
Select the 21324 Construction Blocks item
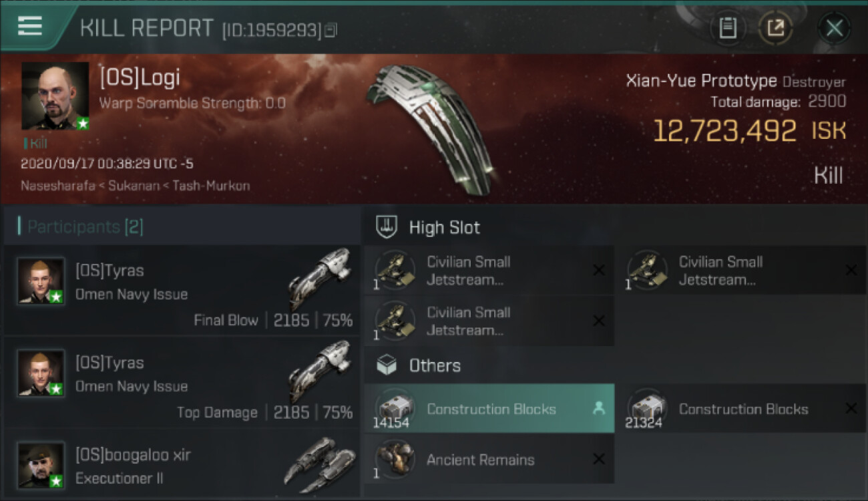[741, 408]
